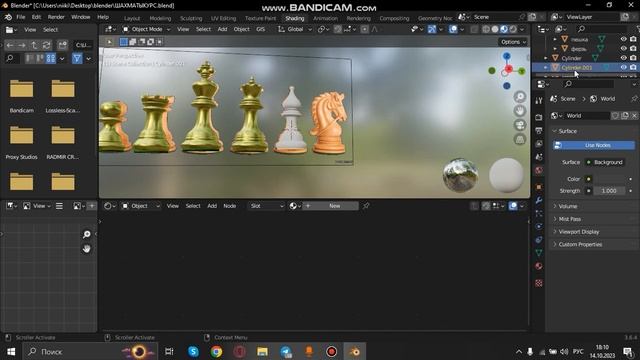Screen dimensions: 640x360
Task: Open the Proxy Studios folder
Action: pos(22,142)
